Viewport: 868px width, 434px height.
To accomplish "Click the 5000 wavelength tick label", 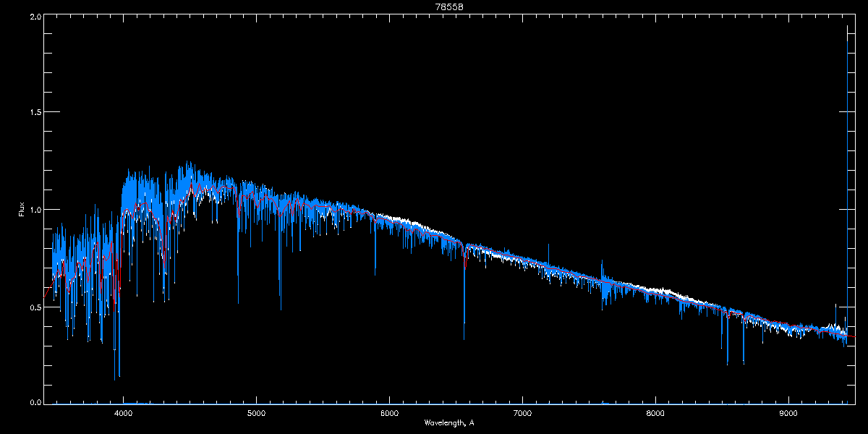I will point(257,413).
